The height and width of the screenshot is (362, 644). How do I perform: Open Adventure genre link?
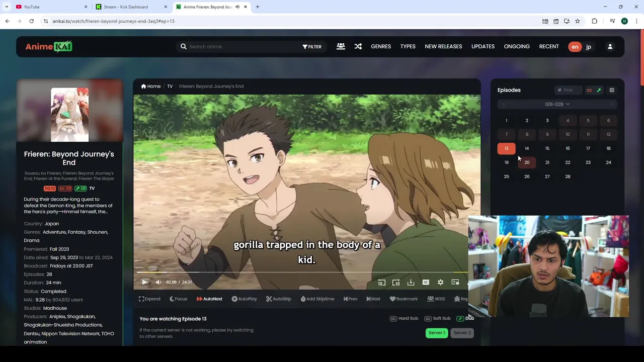pyautogui.click(x=54, y=232)
